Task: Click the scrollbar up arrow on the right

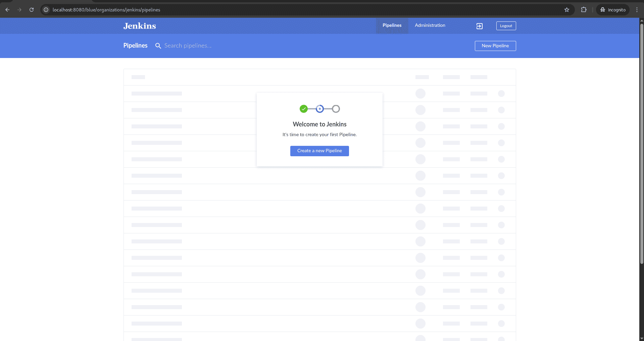Action: click(641, 20)
